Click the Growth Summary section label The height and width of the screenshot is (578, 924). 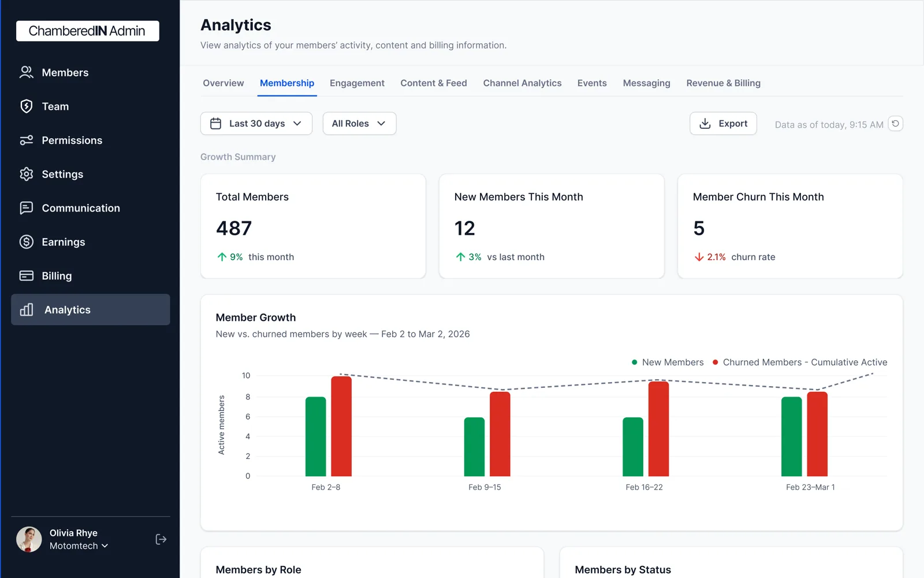238,157
